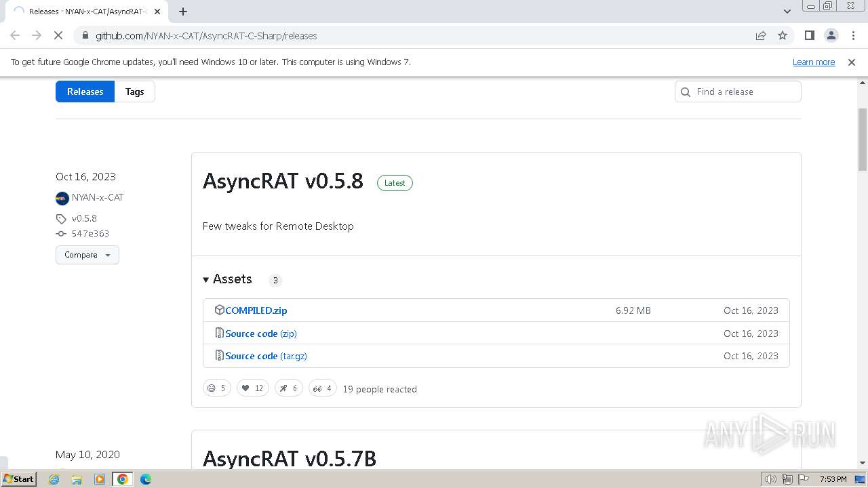This screenshot has height=488, width=868.
Task: Toggle the smile reaction with 5
Action: [217, 388]
